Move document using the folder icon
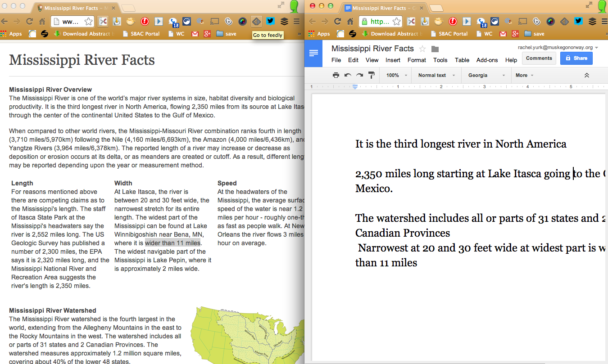This screenshot has height=364, width=608. [x=435, y=49]
